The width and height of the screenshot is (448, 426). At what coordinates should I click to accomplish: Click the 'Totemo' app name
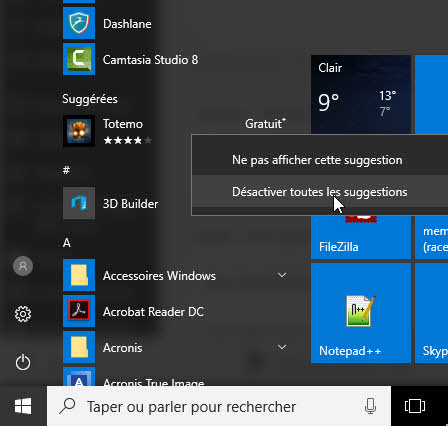123,124
